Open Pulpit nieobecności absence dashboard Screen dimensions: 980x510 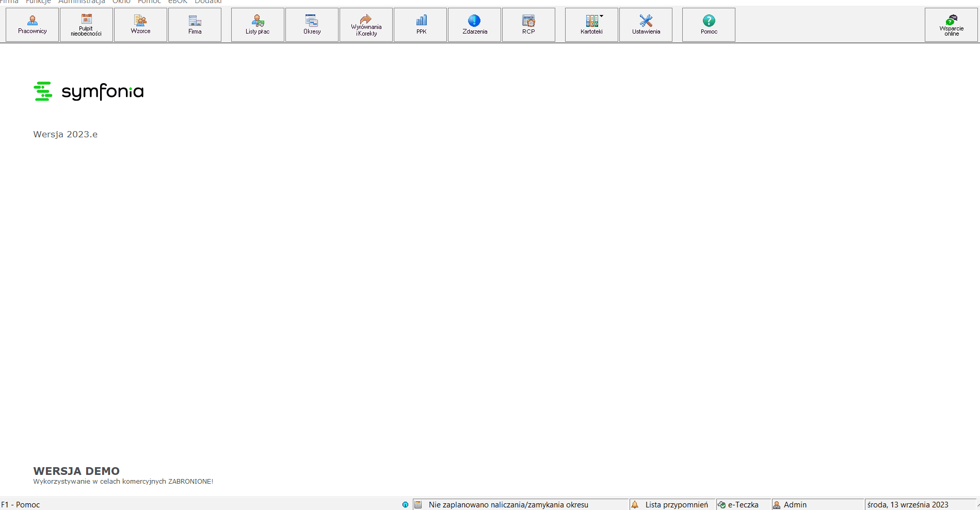pos(86,25)
